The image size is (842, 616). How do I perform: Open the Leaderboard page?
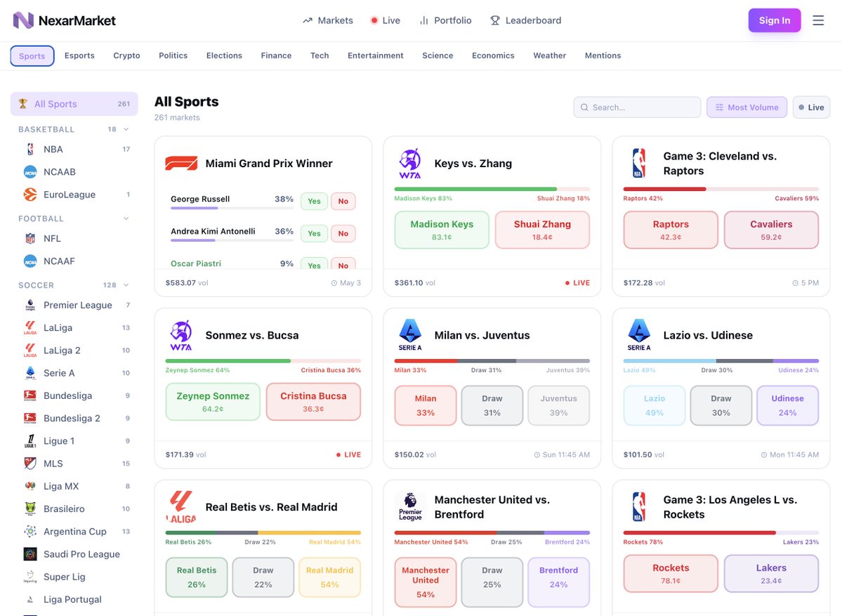click(526, 20)
